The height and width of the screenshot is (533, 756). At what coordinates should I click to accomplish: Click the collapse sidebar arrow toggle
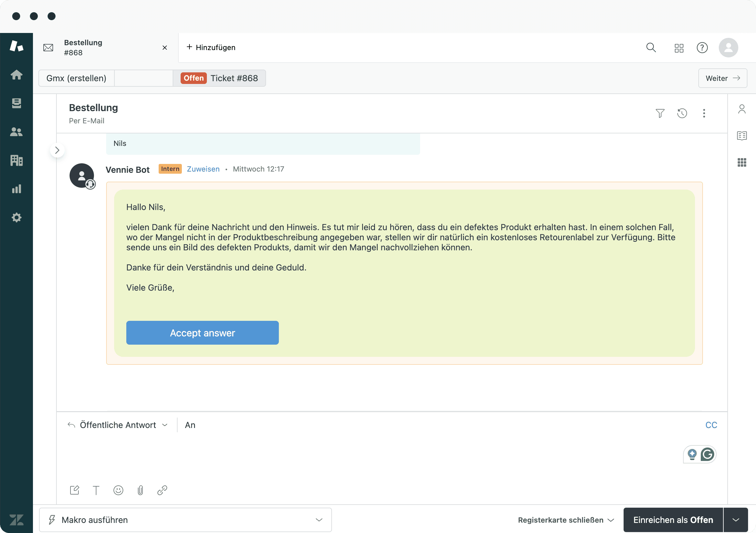[x=57, y=150]
